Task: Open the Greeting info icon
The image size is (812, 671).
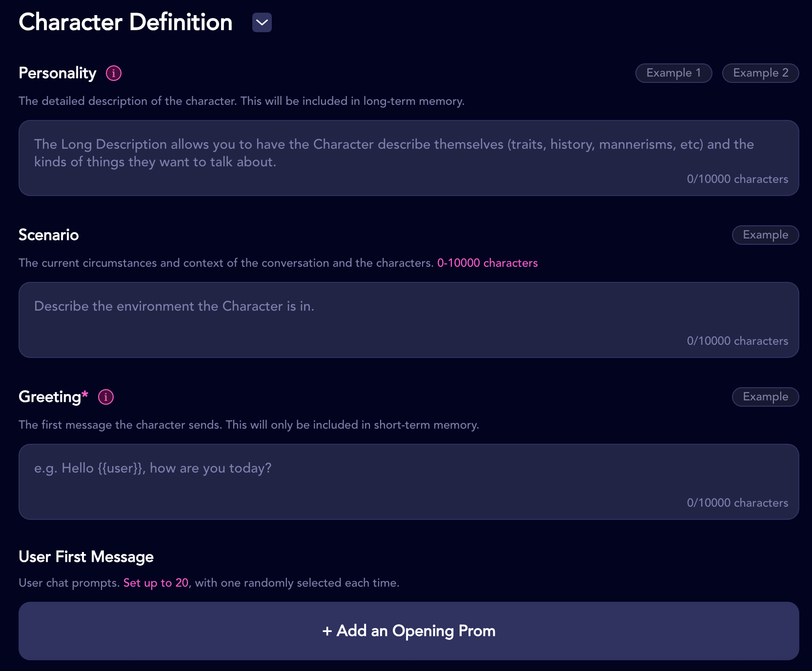Action: pos(106,397)
